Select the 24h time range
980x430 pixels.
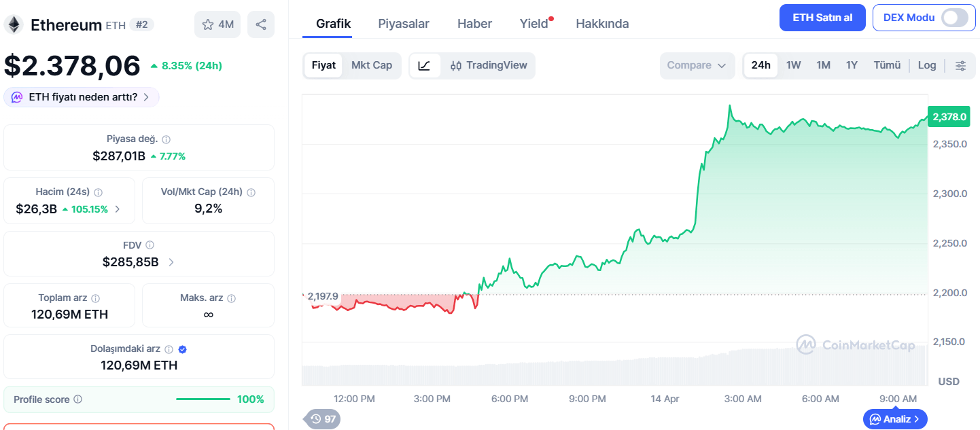click(761, 65)
